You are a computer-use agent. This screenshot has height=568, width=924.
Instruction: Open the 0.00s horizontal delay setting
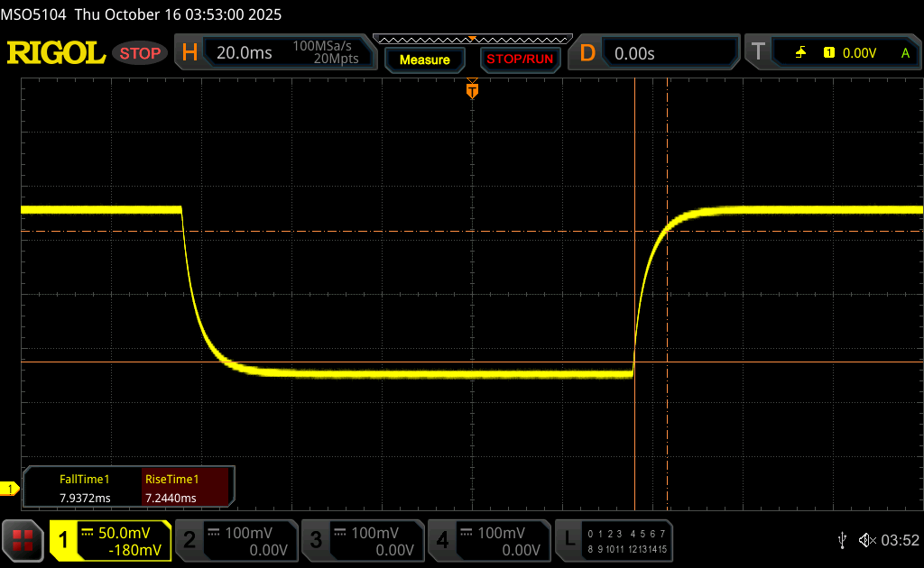click(x=634, y=53)
